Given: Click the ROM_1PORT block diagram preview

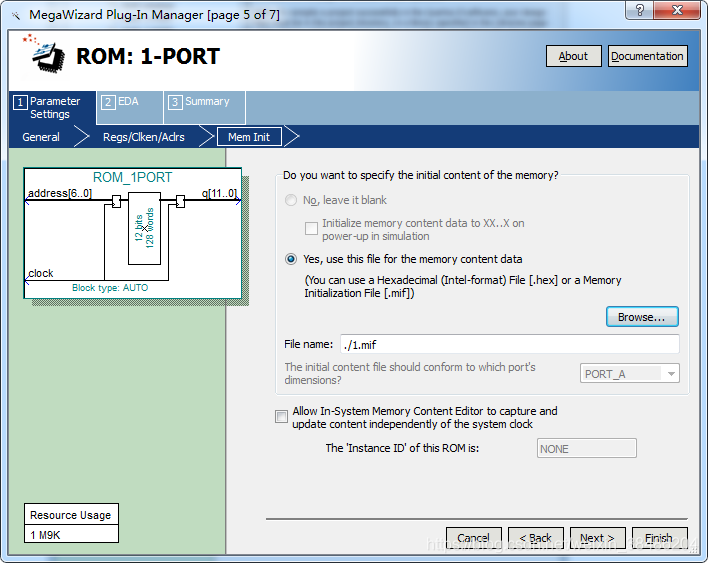Looking at the screenshot, I should tap(133, 233).
